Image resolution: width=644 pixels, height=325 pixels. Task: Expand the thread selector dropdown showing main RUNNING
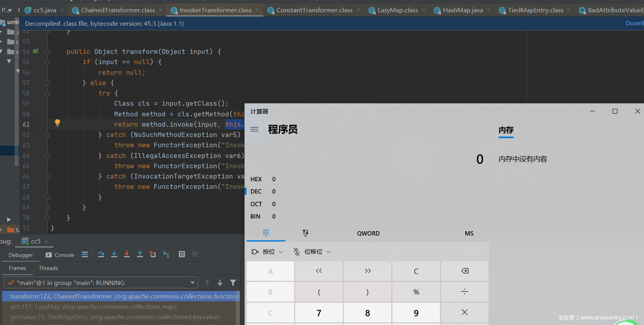pyautogui.click(x=192, y=283)
